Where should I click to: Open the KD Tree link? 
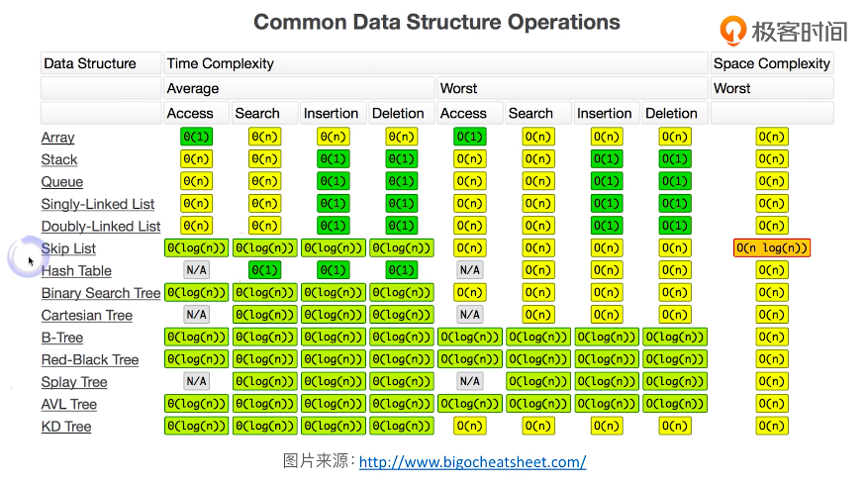coord(66,427)
